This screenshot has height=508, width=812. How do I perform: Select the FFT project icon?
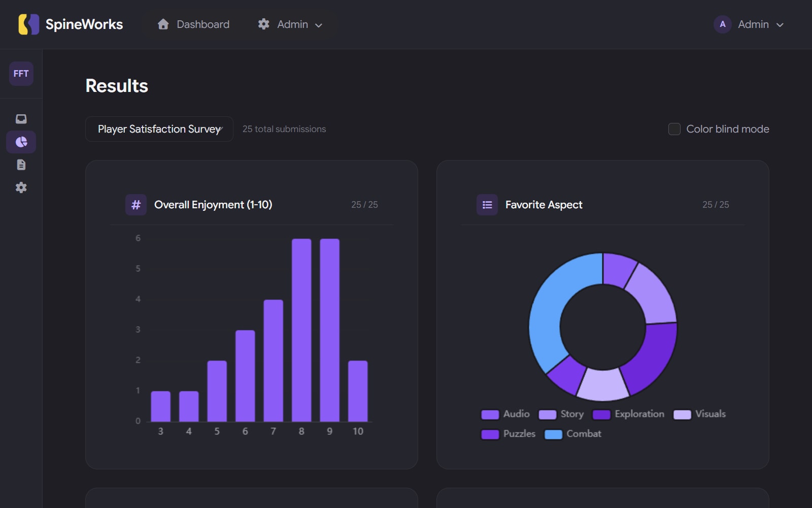tap(20, 74)
